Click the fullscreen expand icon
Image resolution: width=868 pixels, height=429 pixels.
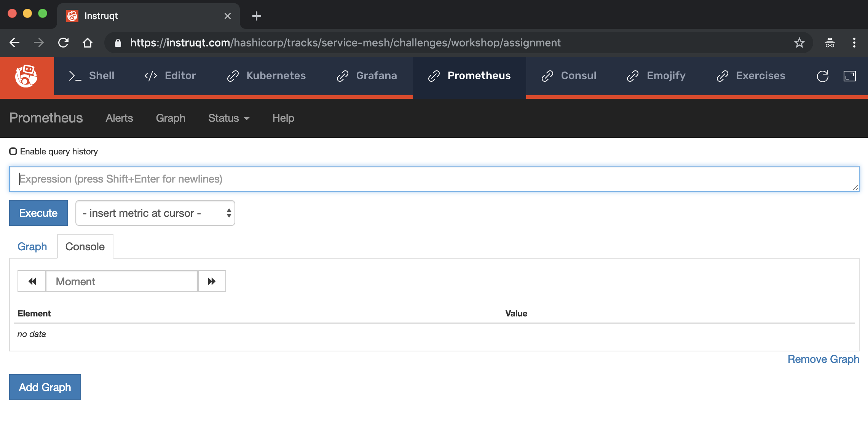tap(850, 76)
